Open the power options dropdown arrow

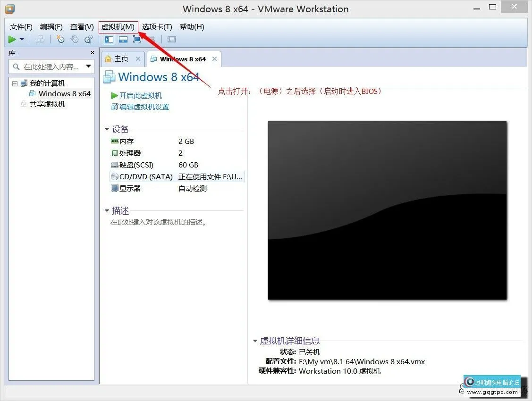[x=22, y=40]
